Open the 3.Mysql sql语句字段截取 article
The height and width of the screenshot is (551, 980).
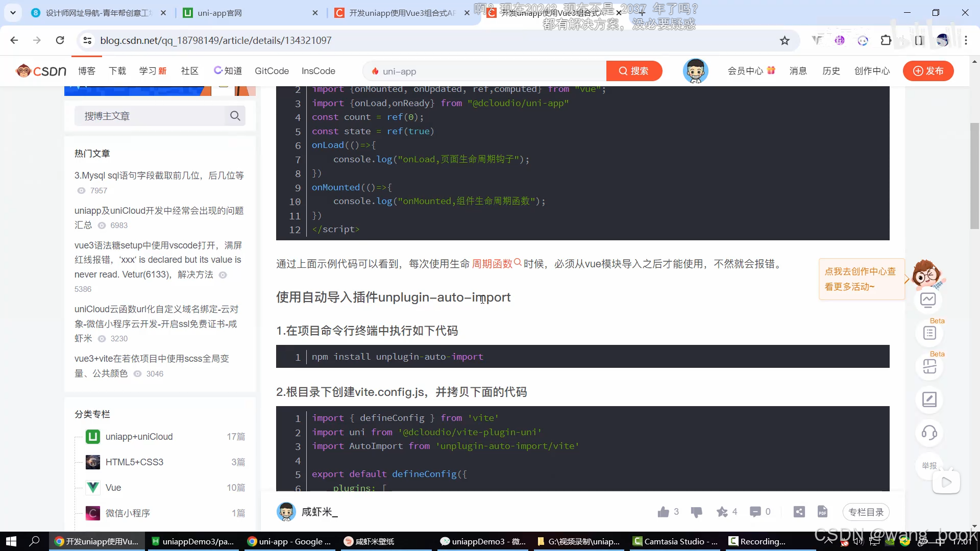click(159, 176)
